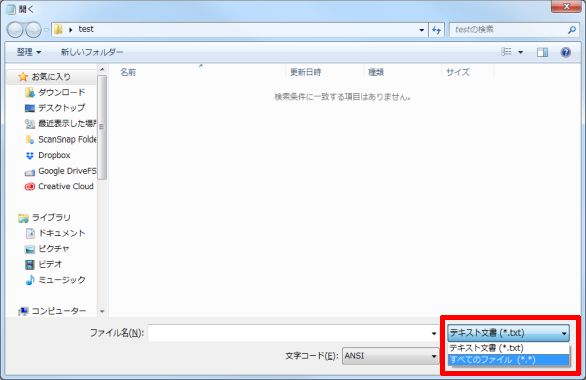Click the Google DriveFS icon
This screenshot has width=586, height=380.
30,171
